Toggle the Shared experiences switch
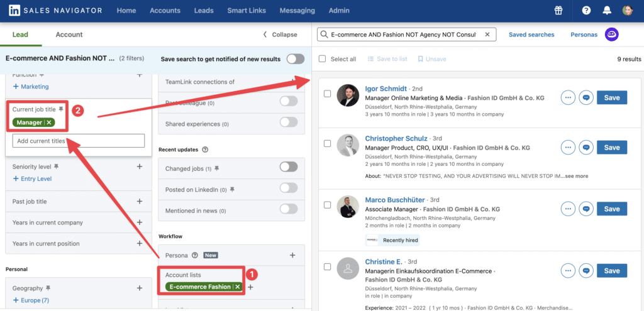The image size is (644, 311). [289, 122]
